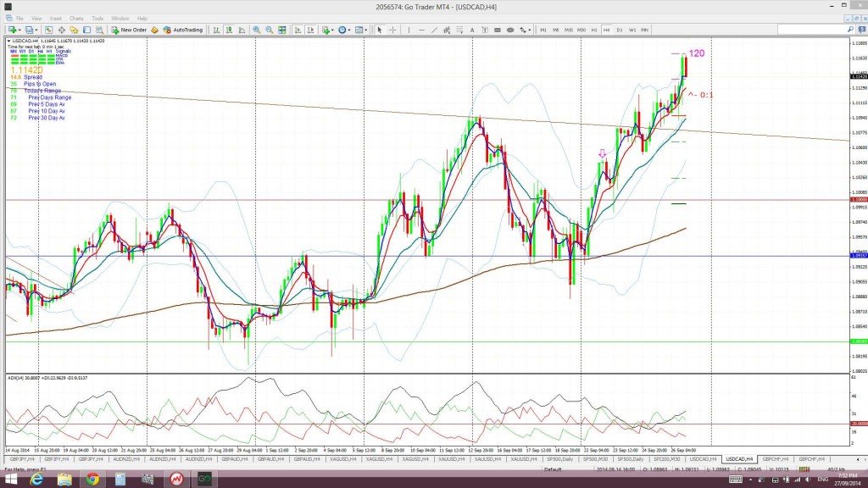Show the Data Window panel
The width and height of the screenshot is (868, 488).
click(61, 30)
